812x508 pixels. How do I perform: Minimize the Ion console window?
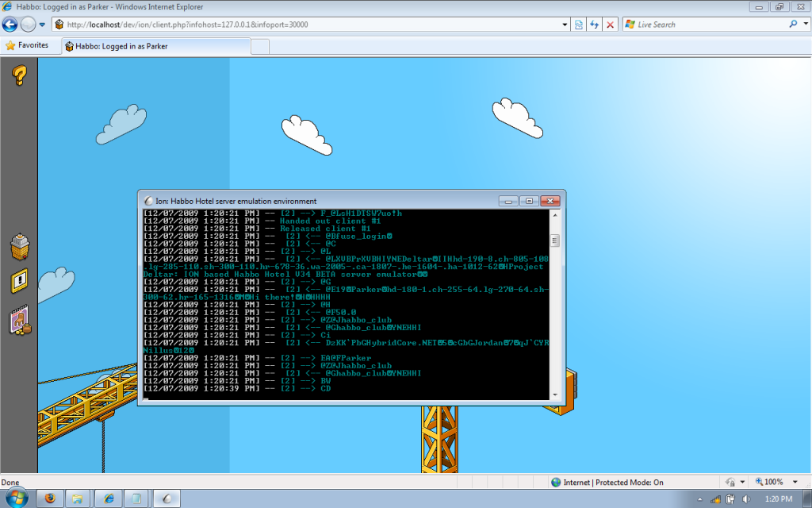point(508,201)
